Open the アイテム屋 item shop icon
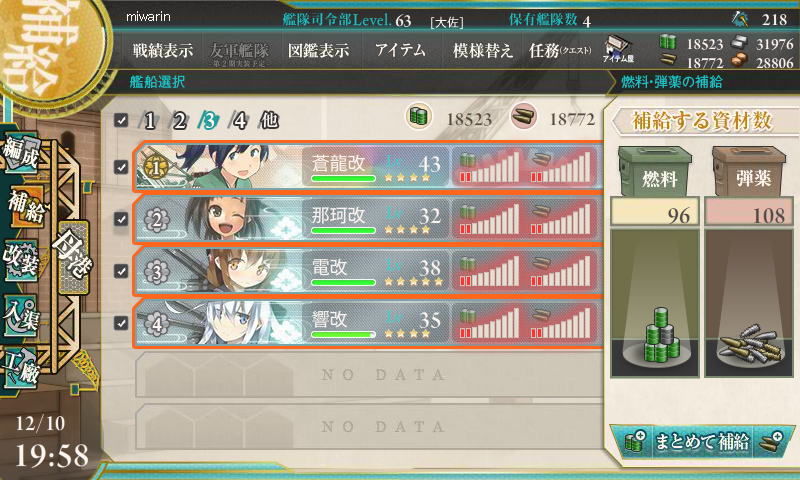The image size is (800, 480). tap(618, 49)
